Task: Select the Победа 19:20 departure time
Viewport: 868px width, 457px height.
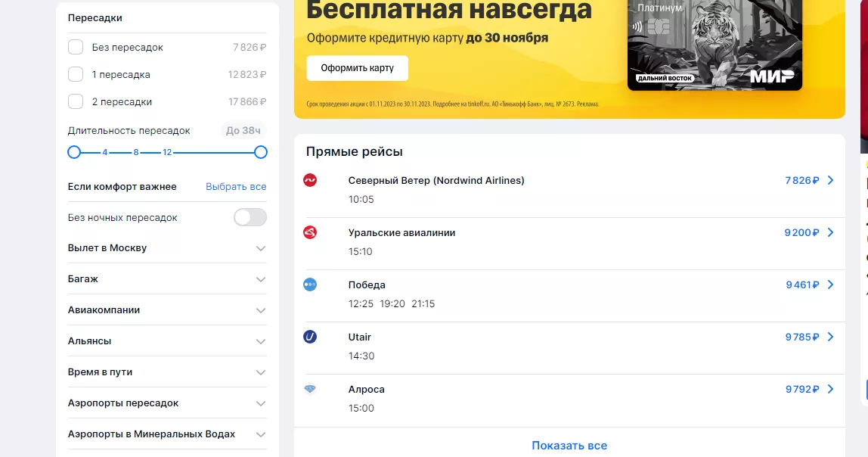Action: 392,303
